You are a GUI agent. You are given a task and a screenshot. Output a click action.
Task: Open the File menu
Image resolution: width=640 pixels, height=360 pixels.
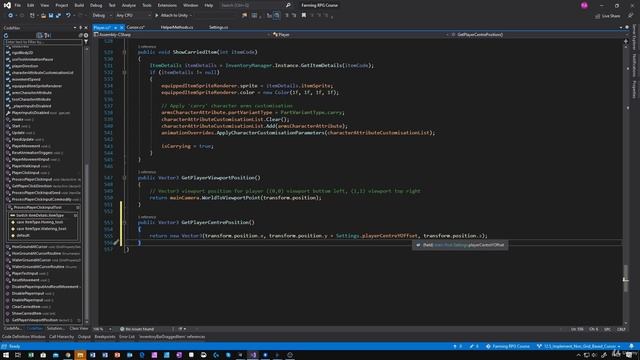(x=17, y=5)
